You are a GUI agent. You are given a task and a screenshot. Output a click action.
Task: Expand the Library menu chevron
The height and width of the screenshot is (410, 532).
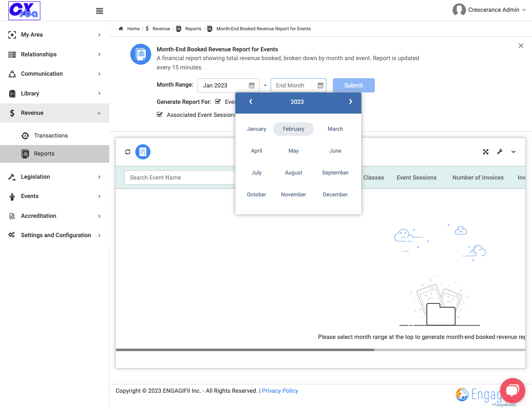[99, 93]
